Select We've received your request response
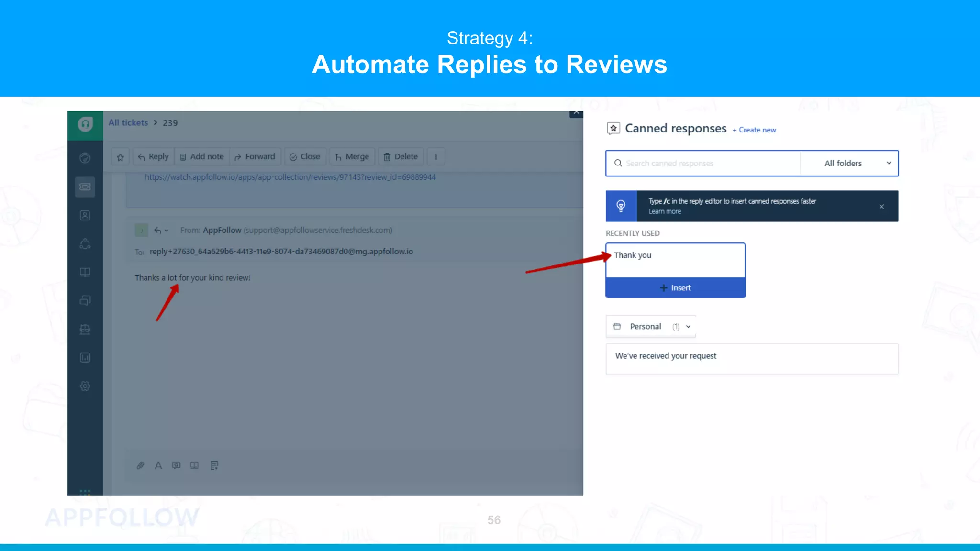 [x=752, y=359]
